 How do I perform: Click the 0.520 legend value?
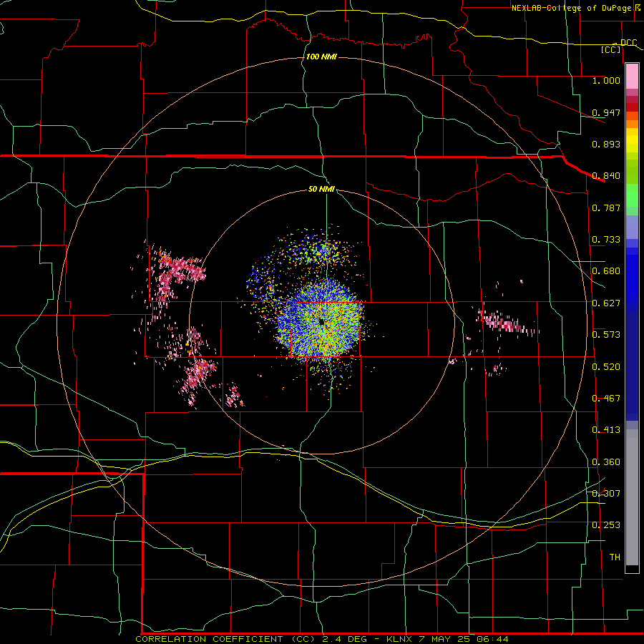tap(606, 367)
